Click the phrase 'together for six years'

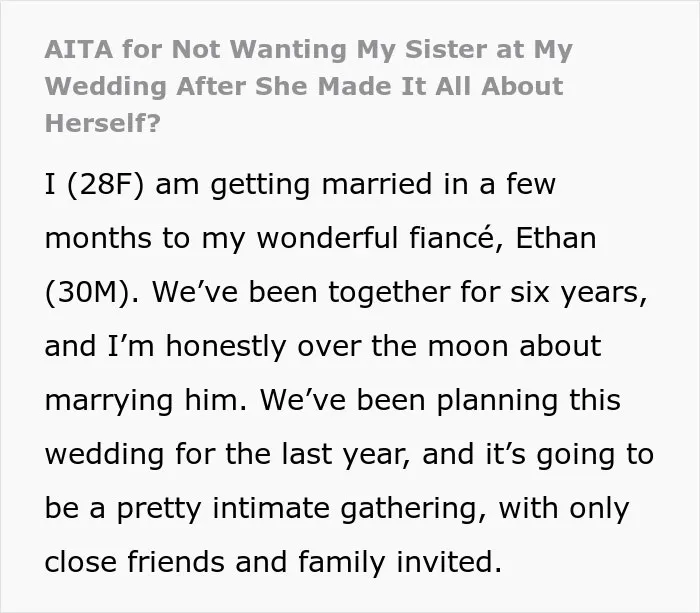tap(485, 292)
